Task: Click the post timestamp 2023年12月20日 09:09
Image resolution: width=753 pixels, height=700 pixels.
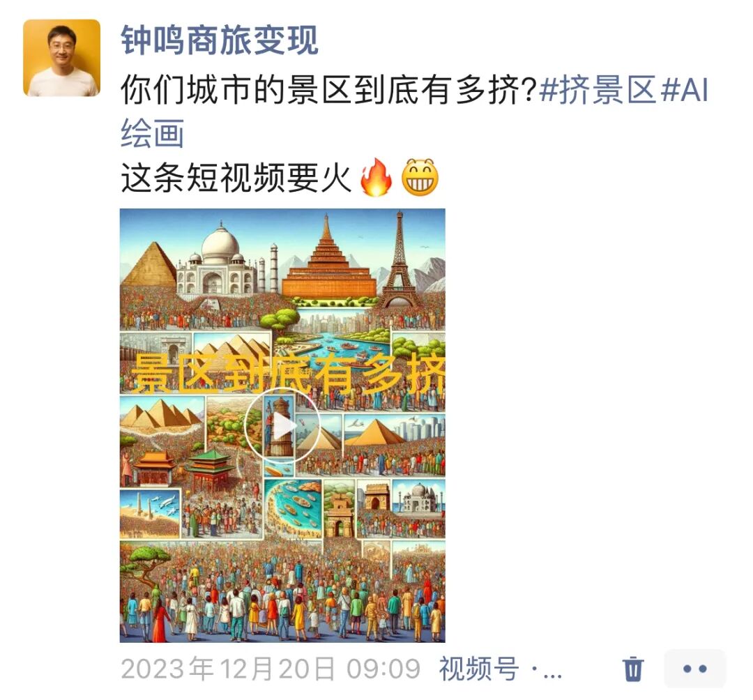Action: click(x=271, y=669)
